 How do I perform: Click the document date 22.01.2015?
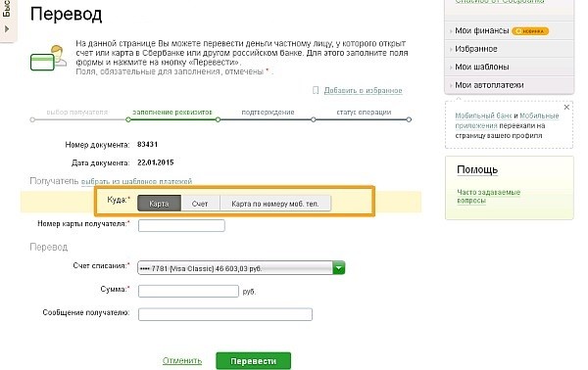pos(155,162)
